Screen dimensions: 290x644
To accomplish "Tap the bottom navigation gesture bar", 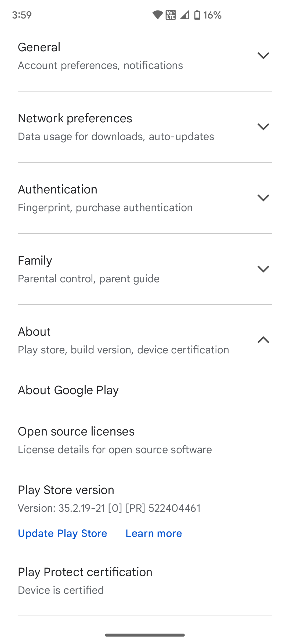I will click(145, 635).
